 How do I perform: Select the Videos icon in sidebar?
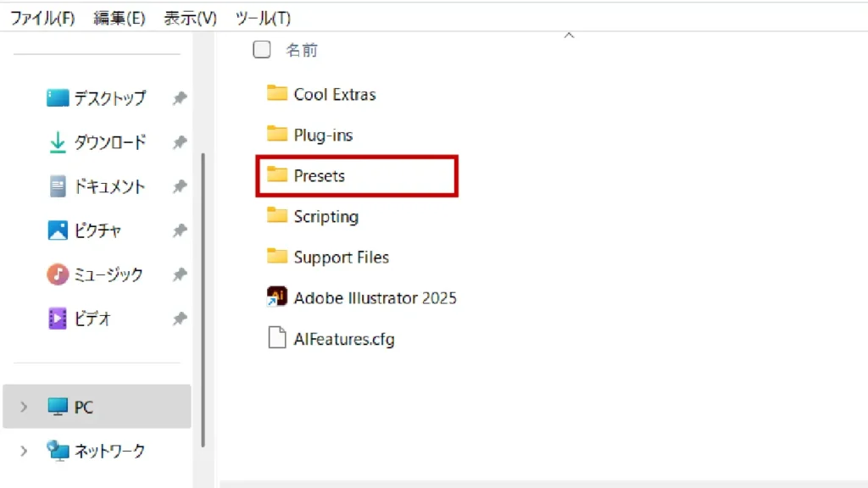coord(58,319)
